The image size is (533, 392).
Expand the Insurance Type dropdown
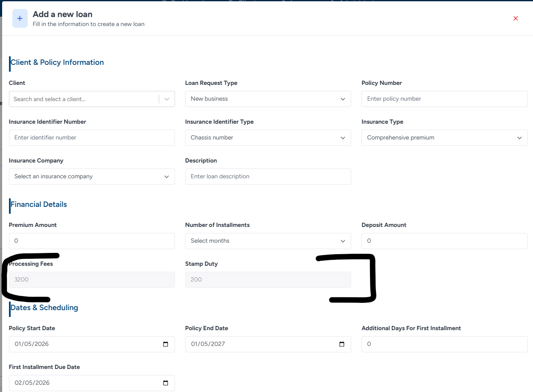[444, 138]
